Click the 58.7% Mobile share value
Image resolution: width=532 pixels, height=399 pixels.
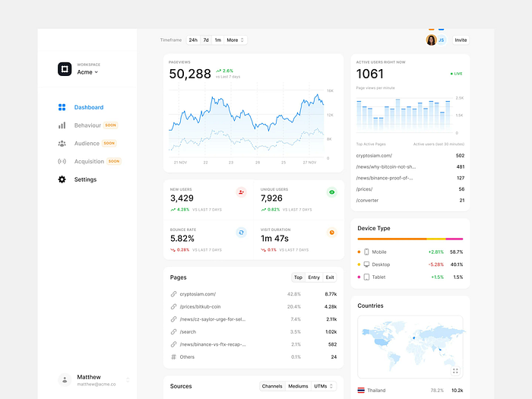[456, 252]
